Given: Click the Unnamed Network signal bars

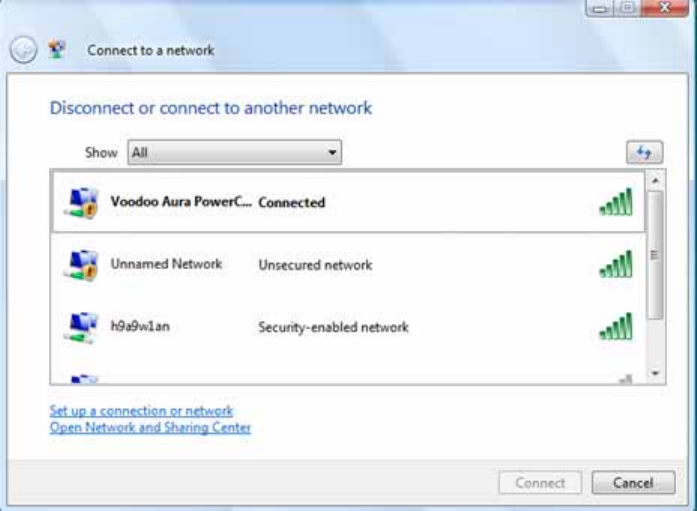Looking at the screenshot, I should click(x=616, y=266).
